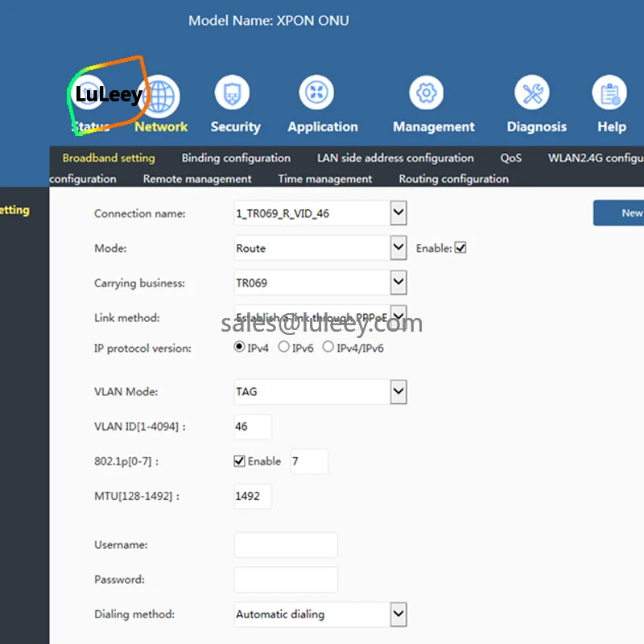Select the Help menu label

612,127
